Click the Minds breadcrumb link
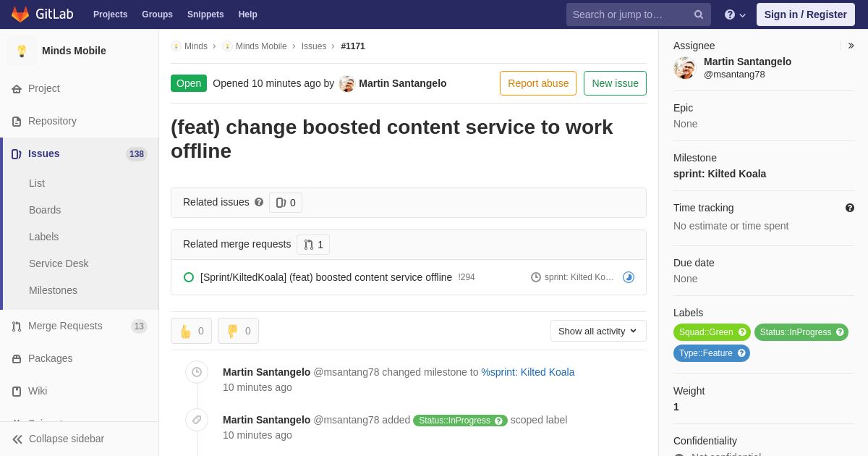 point(195,46)
